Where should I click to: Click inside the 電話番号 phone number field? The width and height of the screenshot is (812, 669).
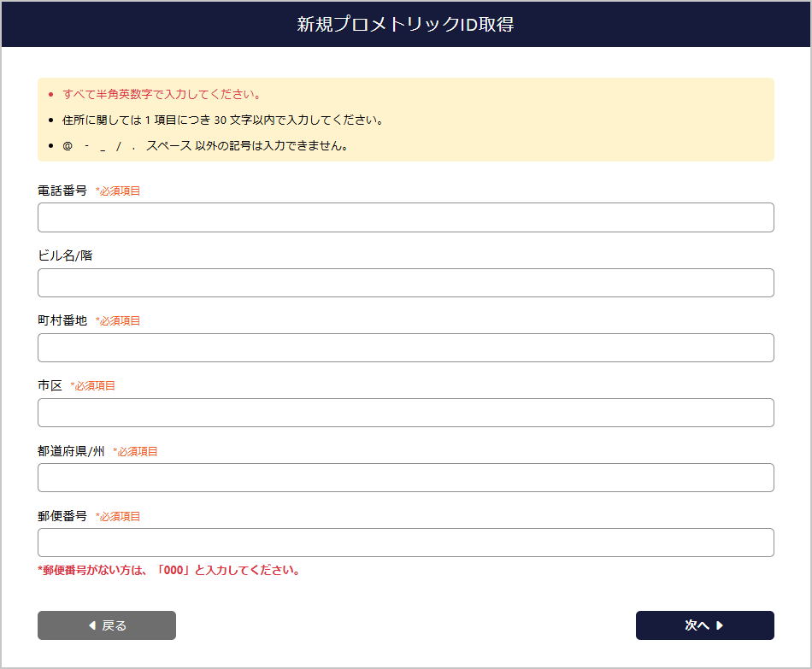404,217
